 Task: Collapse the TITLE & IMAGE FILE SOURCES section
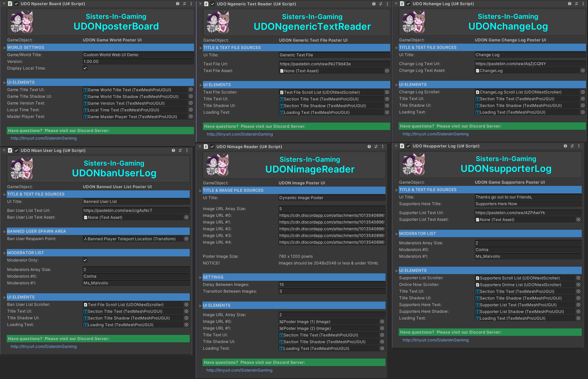point(200,190)
